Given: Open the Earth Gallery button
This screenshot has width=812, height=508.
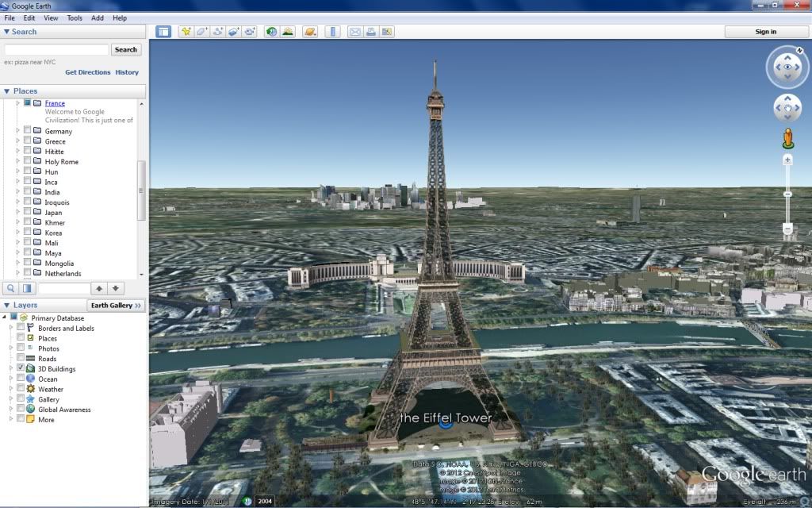Looking at the screenshot, I should pos(116,306).
